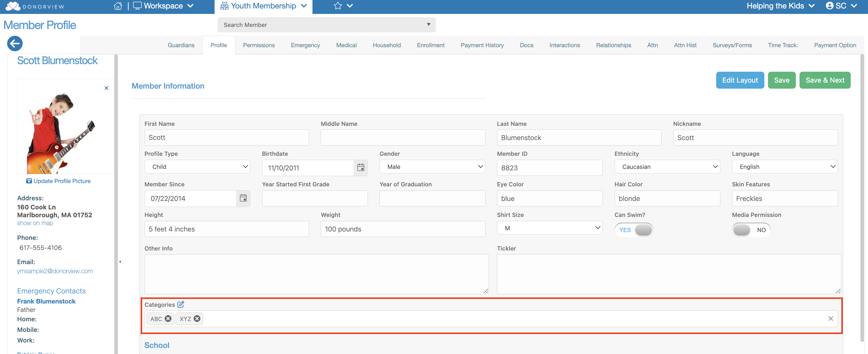Viewport: 868px width, 354px height.
Task: Collapse the left sidebar panel arrow
Action: pyautogui.click(x=120, y=261)
